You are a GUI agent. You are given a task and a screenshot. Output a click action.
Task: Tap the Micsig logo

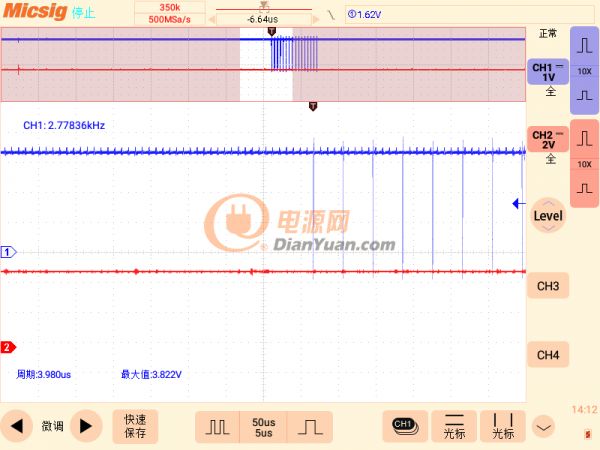coord(35,11)
